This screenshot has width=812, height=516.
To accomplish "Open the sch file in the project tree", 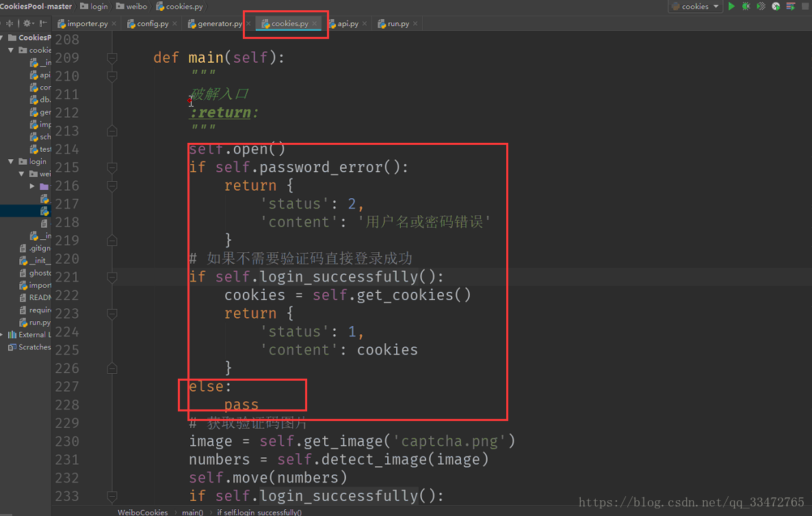I will (x=40, y=137).
